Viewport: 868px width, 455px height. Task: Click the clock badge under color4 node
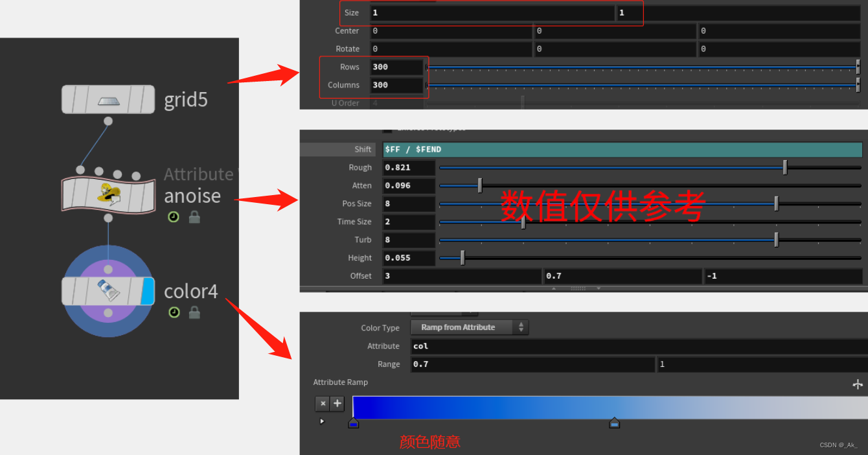(173, 312)
